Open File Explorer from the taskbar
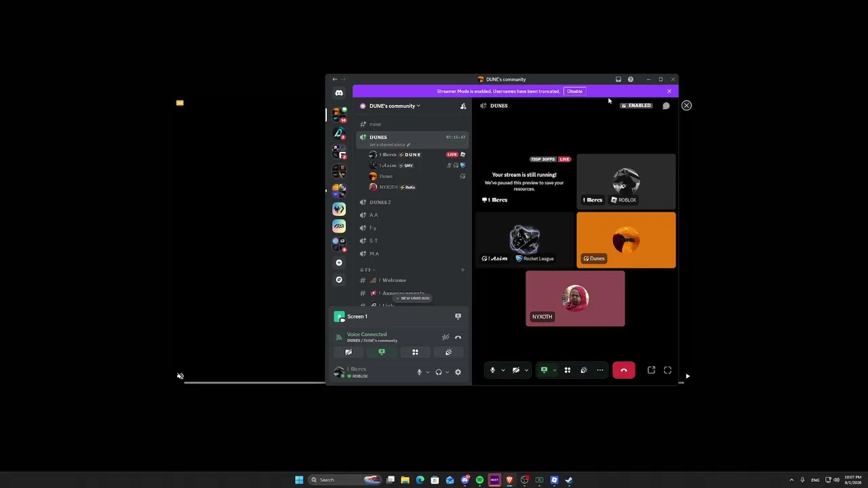This screenshot has width=868, height=488. click(405, 480)
